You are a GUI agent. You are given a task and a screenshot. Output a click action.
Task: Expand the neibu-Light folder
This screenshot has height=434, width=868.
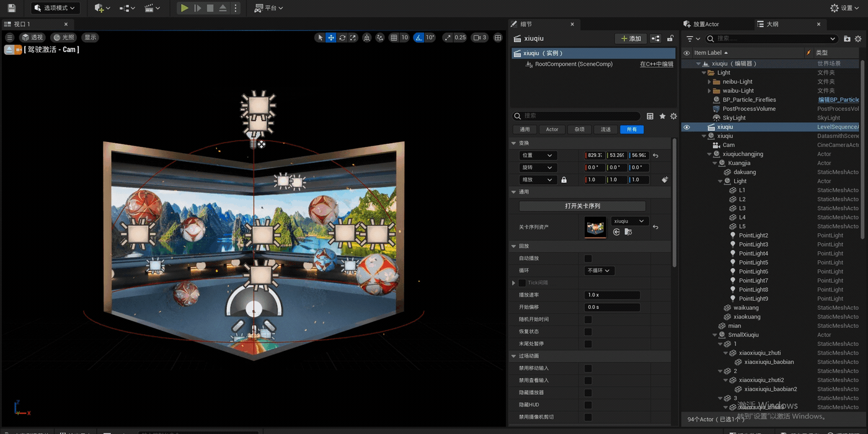(709, 82)
